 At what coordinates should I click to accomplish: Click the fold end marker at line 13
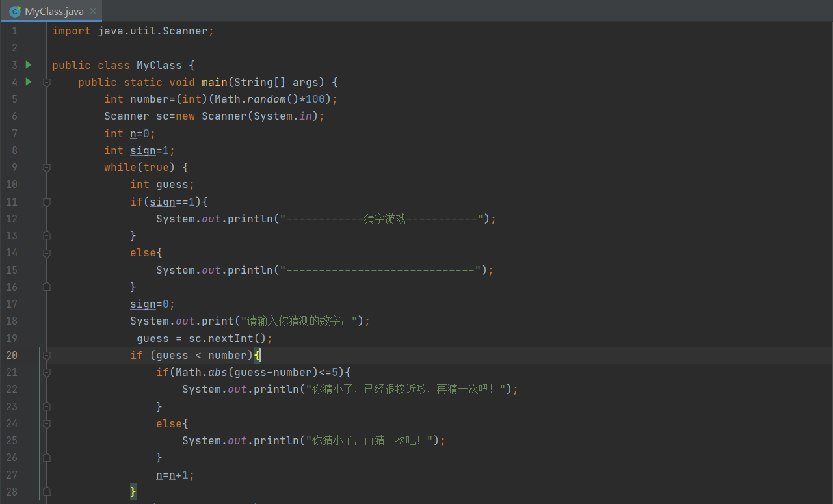pos(46,235)
